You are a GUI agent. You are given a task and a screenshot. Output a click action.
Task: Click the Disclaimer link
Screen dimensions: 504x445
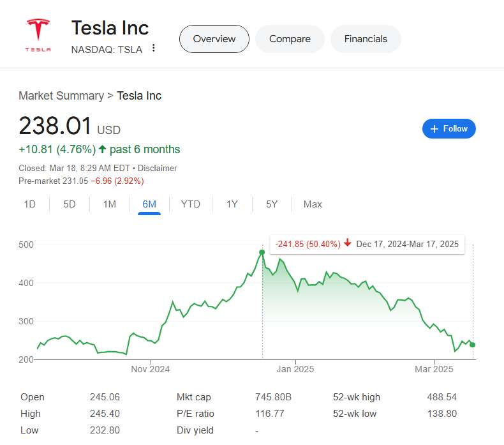(x=158, y=168)
